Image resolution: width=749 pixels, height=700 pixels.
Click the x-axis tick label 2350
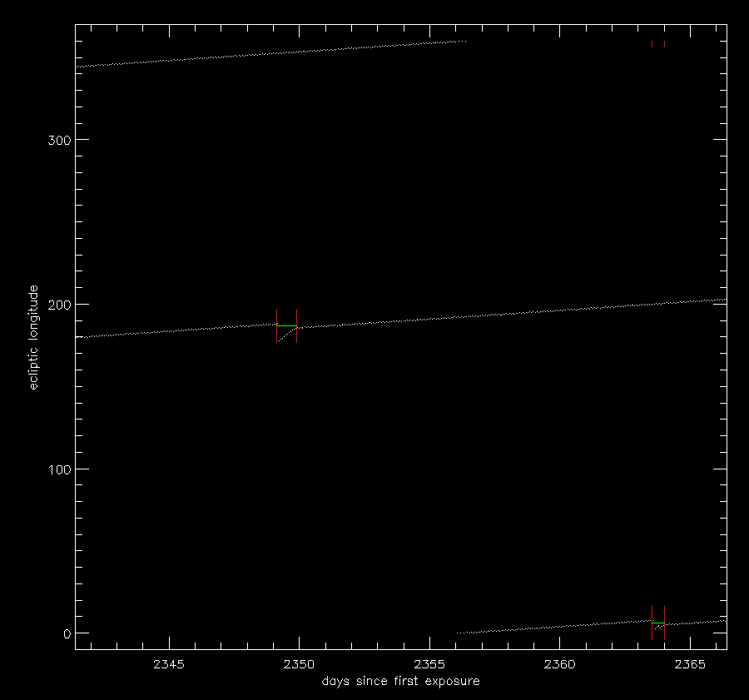(299, 664)
